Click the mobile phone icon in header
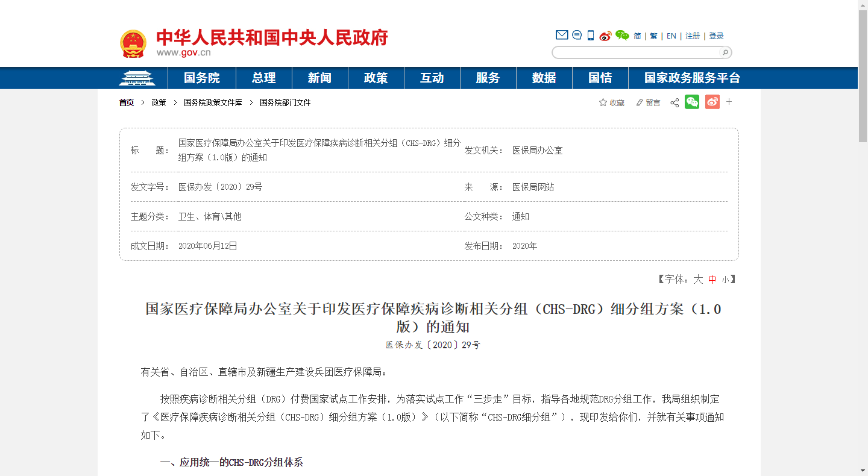This screenshot has height=476, width=868. (x=591, y=36)
